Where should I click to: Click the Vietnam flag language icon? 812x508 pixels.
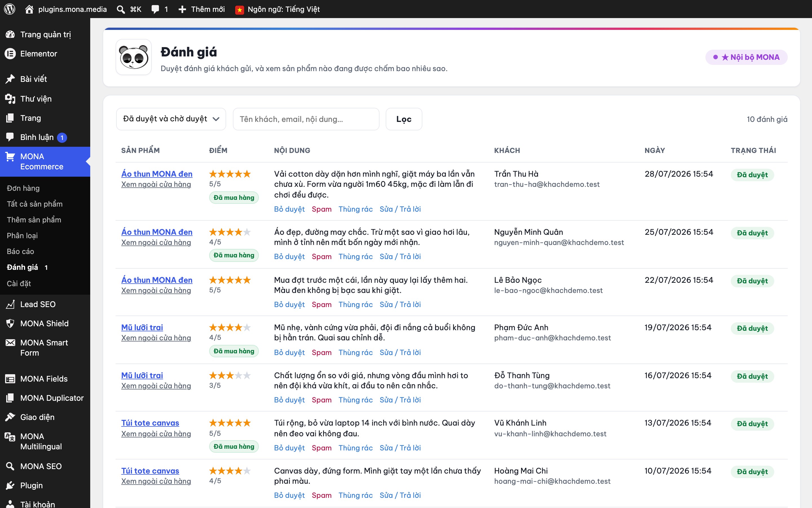pos(239,10)
